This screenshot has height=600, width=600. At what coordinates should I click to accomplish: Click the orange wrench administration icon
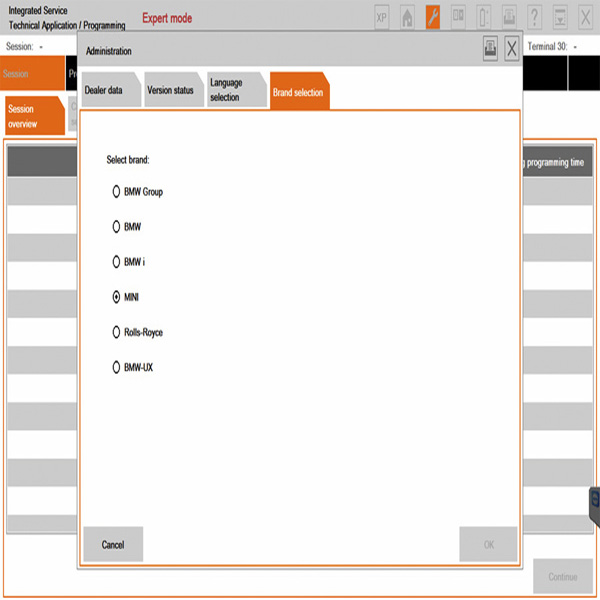coord(433,17)
